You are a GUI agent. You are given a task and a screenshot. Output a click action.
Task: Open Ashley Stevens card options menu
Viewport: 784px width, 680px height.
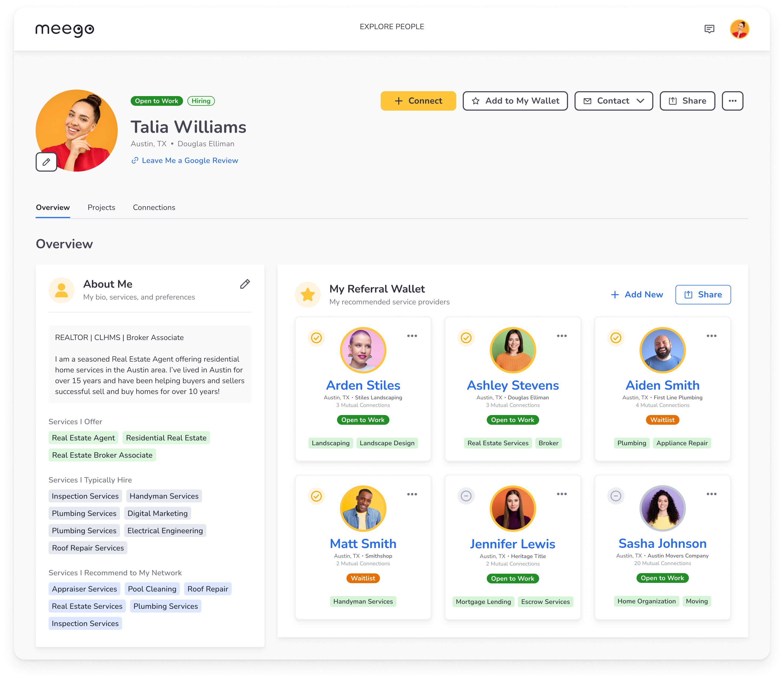coord(562,336)
